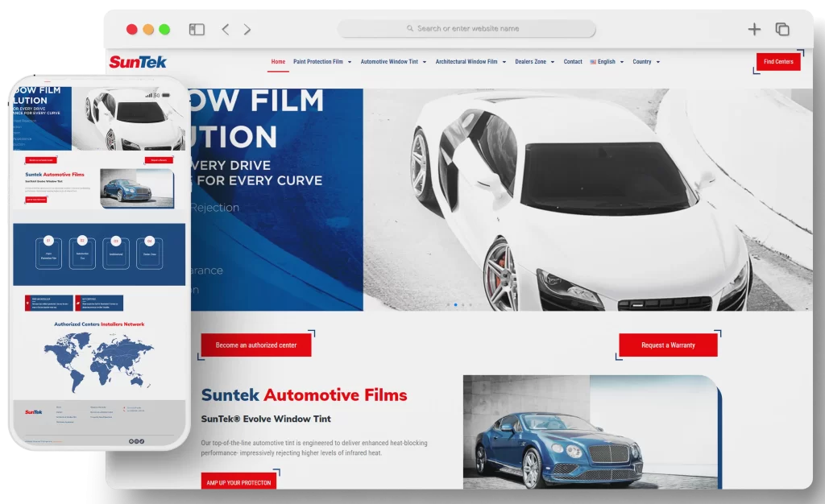Click the Find Centers button

[x=777, y=60]
